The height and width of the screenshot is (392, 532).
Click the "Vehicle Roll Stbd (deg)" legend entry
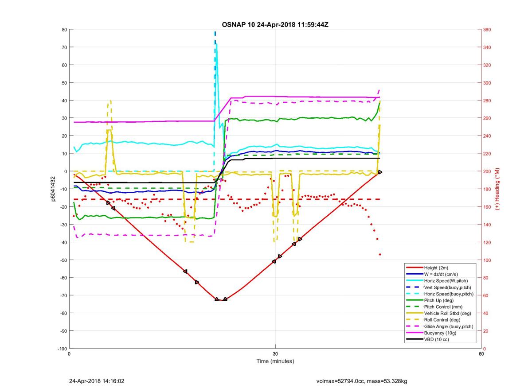(x=448, y=313)
